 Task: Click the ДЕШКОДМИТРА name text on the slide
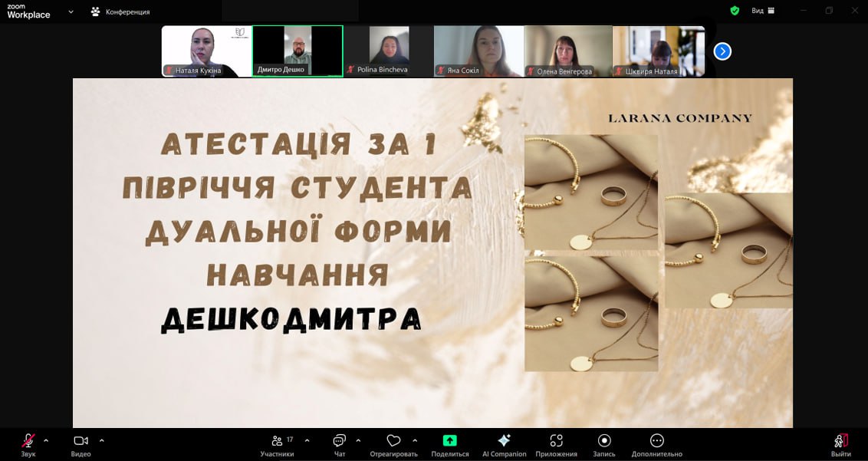coord(291,320)
